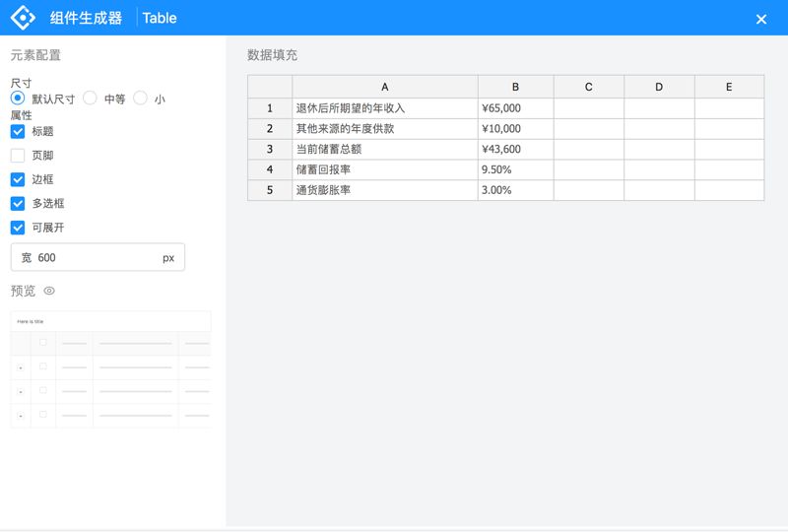Select the 默认尺寸 radio button
Viewport: 788px width, 532px height.
tap(18, 99)
